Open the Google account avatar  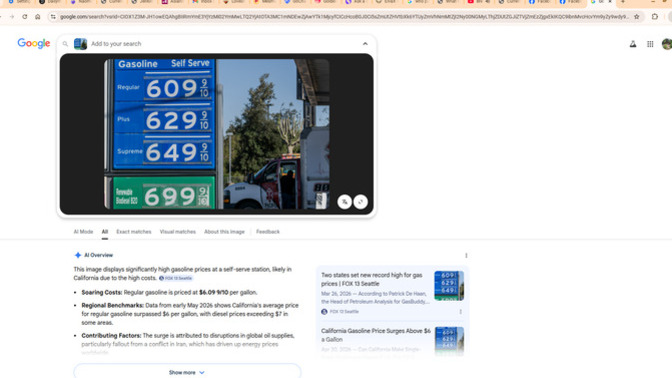(x=667, y=44)
